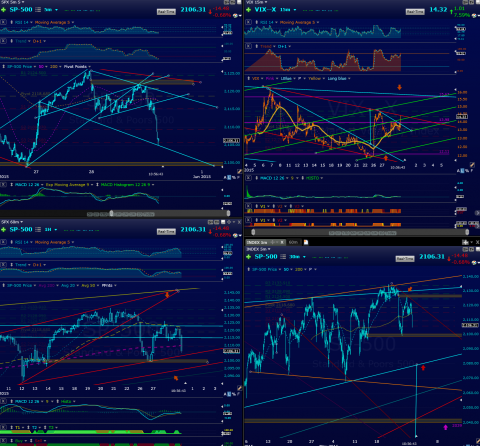480x446 pixels.
Task: Click the Real-Time button in bottom-left SP-500 chart
Action: [x=166, y=231]
